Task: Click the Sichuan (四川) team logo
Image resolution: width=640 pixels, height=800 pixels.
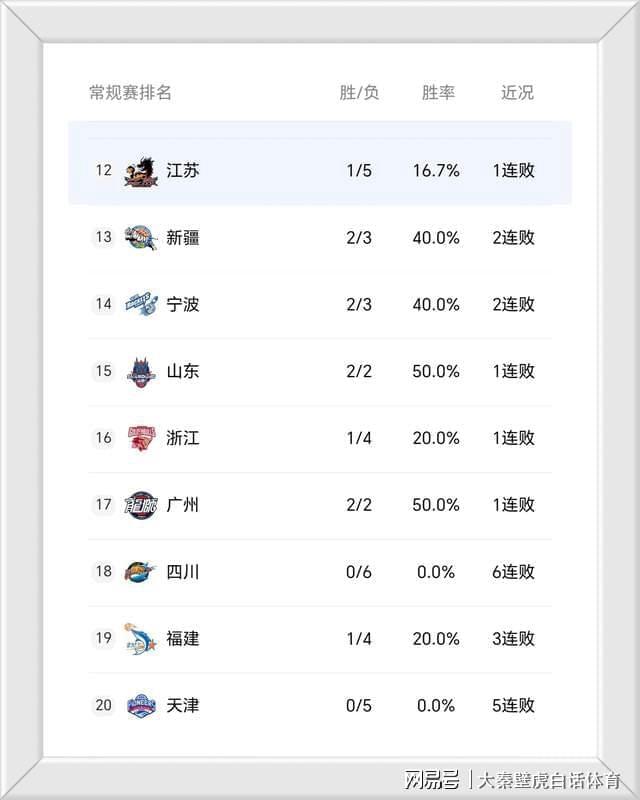Action: pos(140,572)
